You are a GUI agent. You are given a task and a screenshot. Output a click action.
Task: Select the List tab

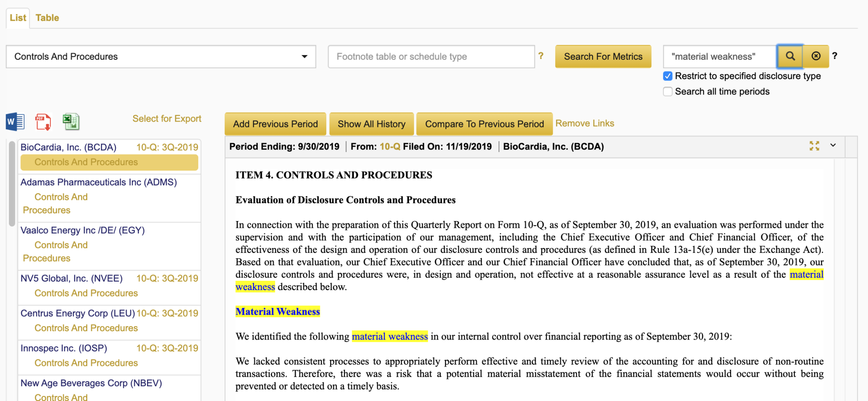[18, 18]
